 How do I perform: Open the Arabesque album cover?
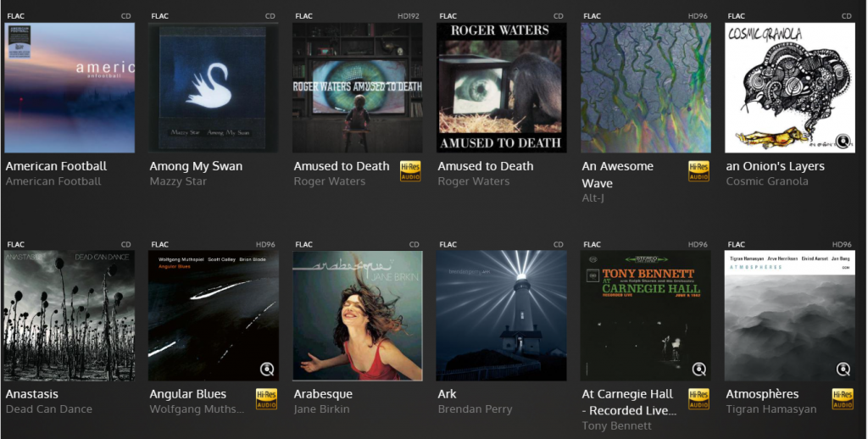tap(358, 315)
